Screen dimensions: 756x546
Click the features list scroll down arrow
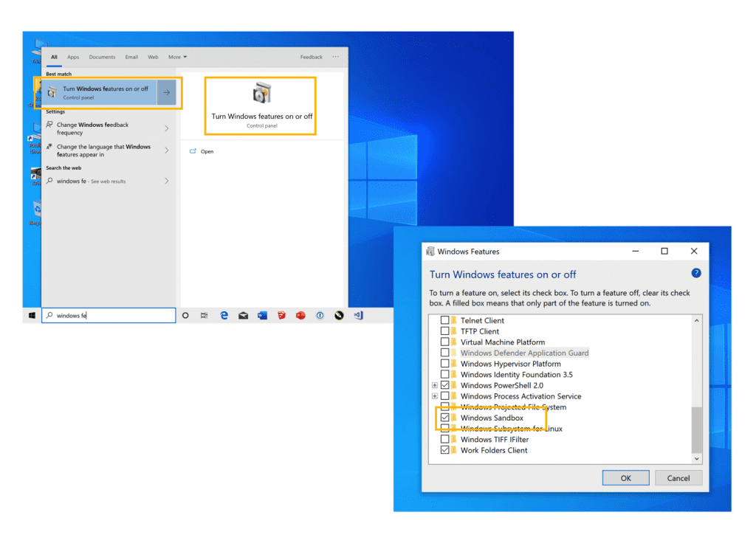point(696,459)
